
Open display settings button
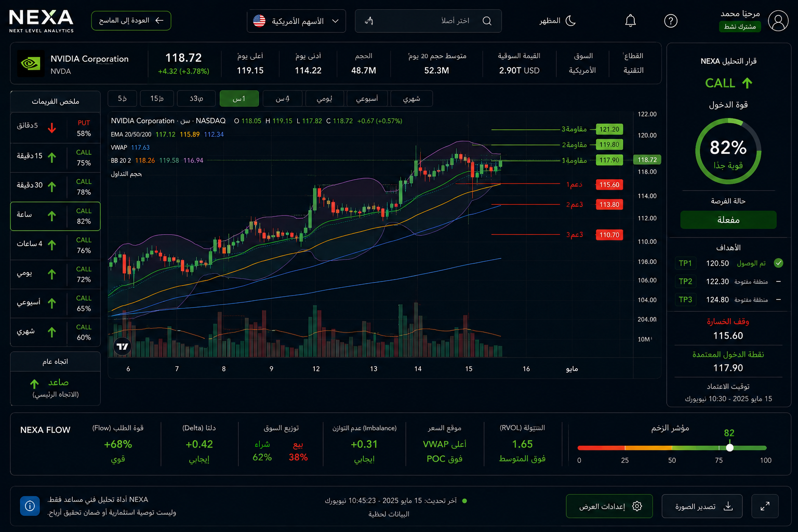(x=609, y=506)
